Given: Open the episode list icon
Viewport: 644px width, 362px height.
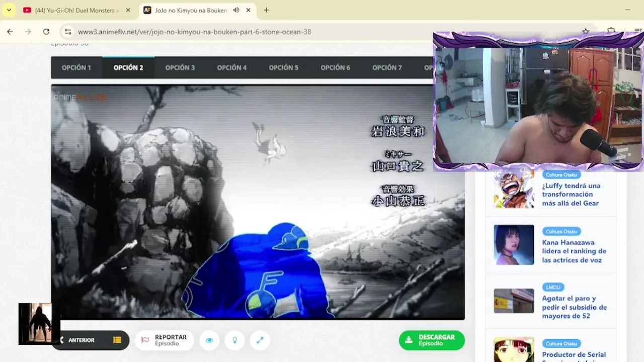Looking at the screenshot, I should pos(117,340).
